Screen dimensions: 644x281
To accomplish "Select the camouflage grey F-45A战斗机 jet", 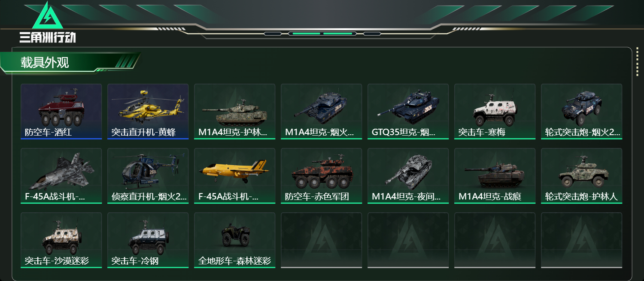I will tap(61, 176).
